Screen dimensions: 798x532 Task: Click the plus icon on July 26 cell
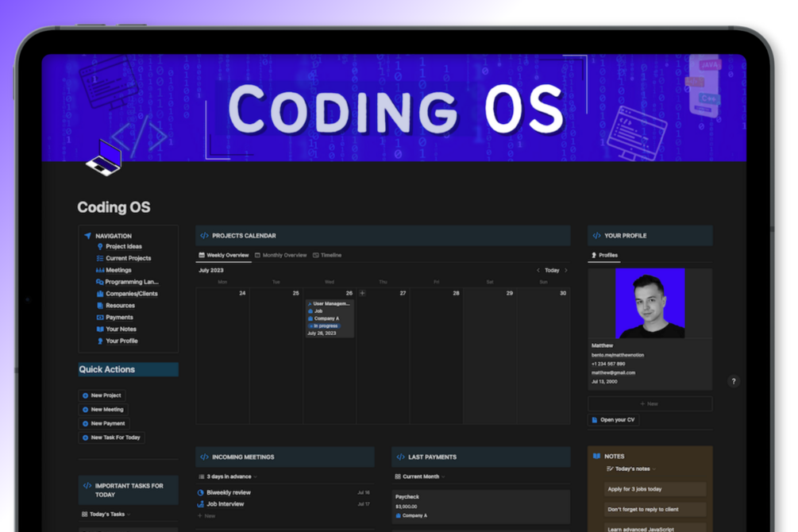click(361, 293)
